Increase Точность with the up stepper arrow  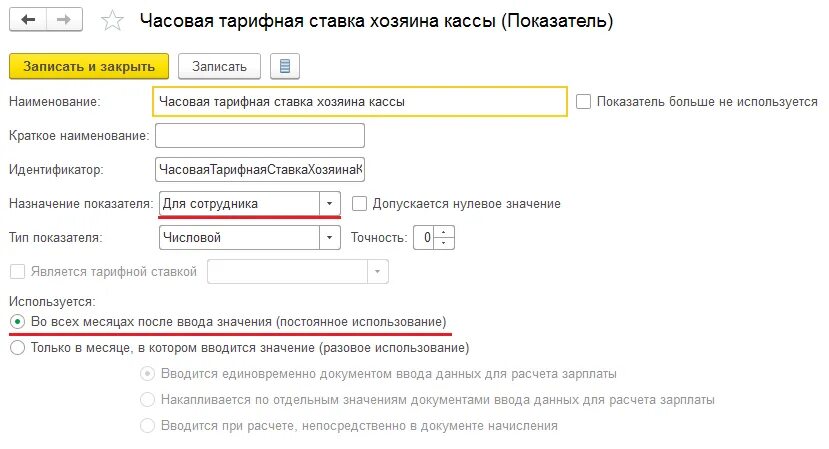click(444, 232)
